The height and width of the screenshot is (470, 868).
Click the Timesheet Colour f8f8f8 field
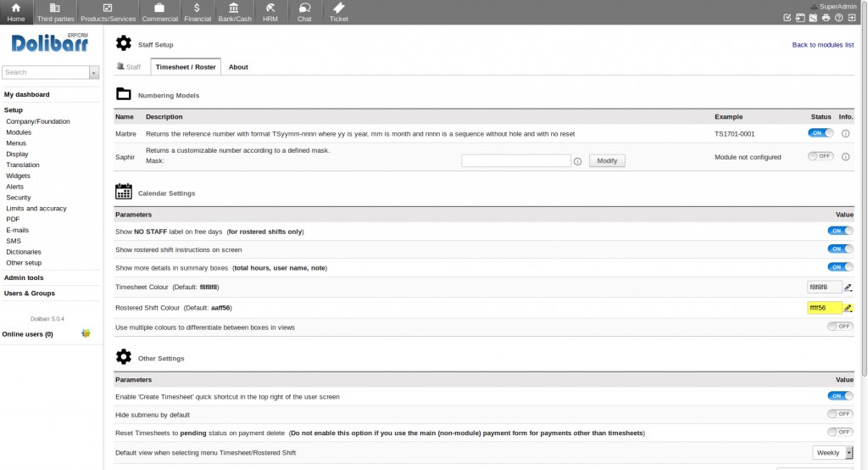pyautogui.click(x=824, y=287)
